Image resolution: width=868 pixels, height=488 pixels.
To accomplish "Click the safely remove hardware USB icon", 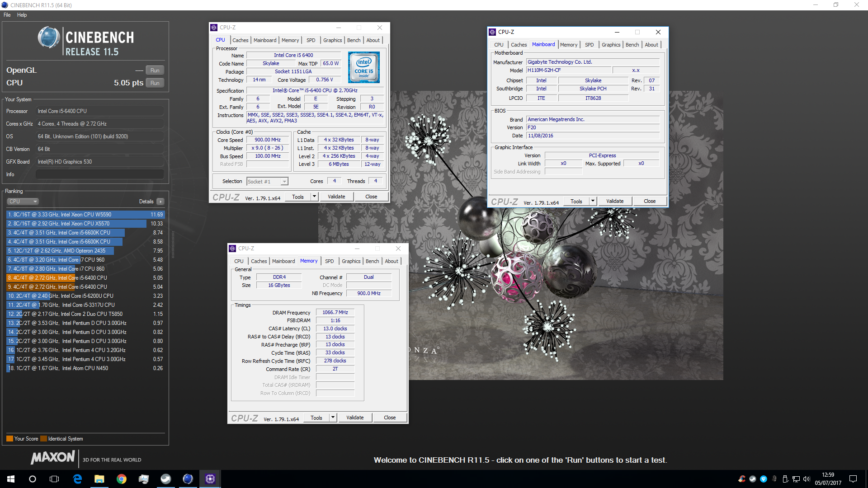I will 785,479.
